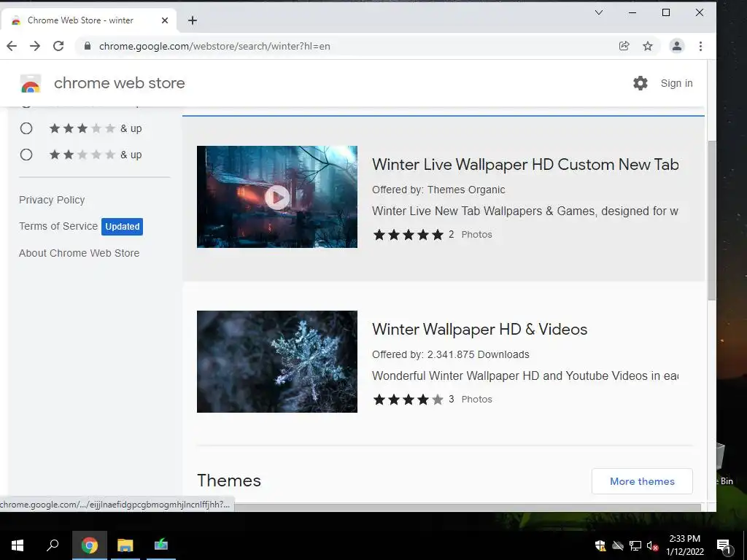747x560 pixels.
Task: Open web store settings gear
Action: click(640, 83)
